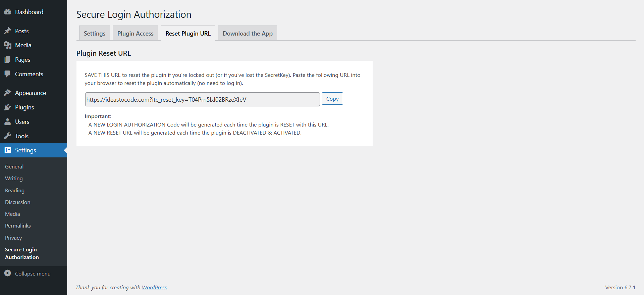The image size is (644, 295).
Task: Click the Media library icon in sidebar
Action: [8, 45]
